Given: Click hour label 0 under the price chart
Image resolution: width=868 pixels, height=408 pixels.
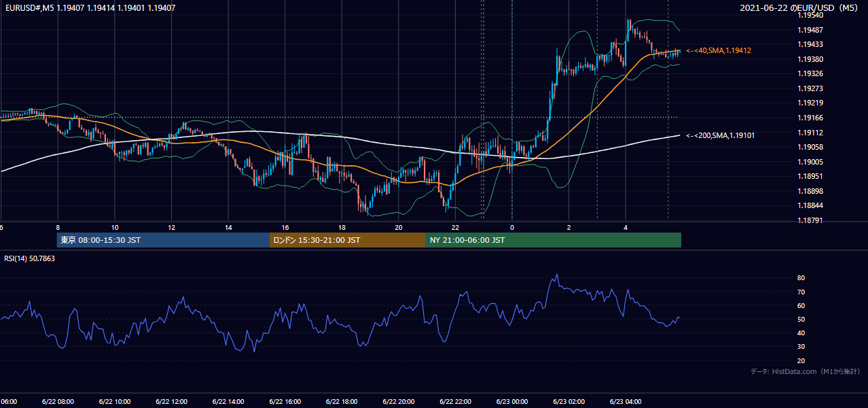Looking at the screenshot, I should click(512, 228).
